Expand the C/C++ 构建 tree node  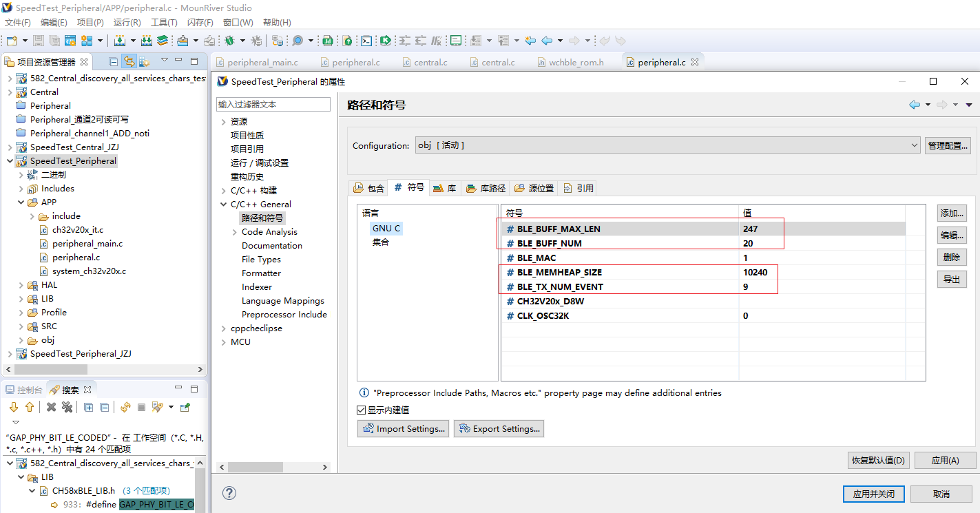223,191
